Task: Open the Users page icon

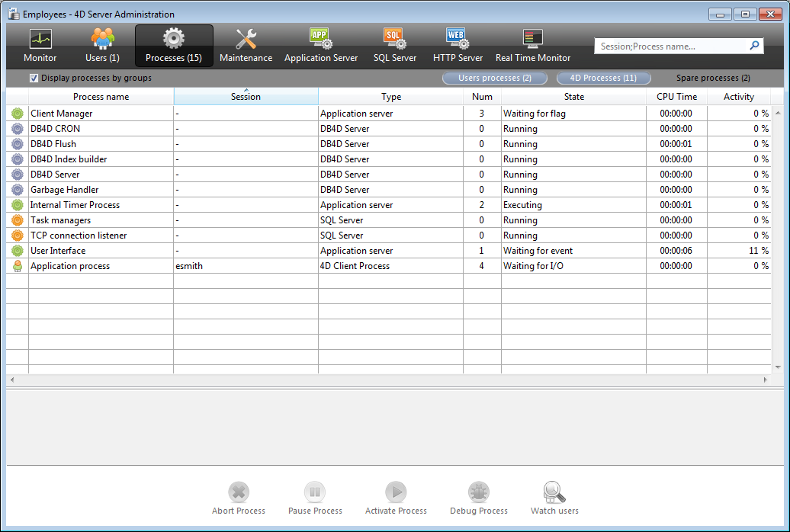Action: 102,40
